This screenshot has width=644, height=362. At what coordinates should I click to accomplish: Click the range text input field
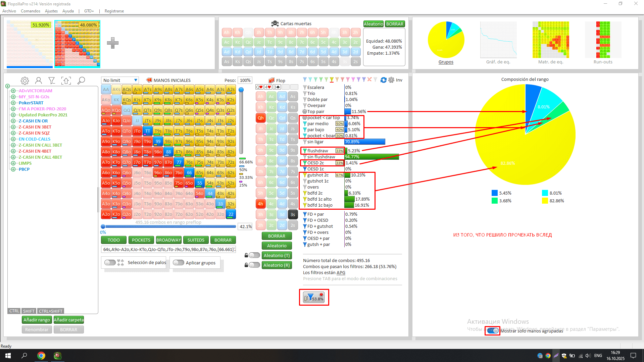[x=168, y=250]
